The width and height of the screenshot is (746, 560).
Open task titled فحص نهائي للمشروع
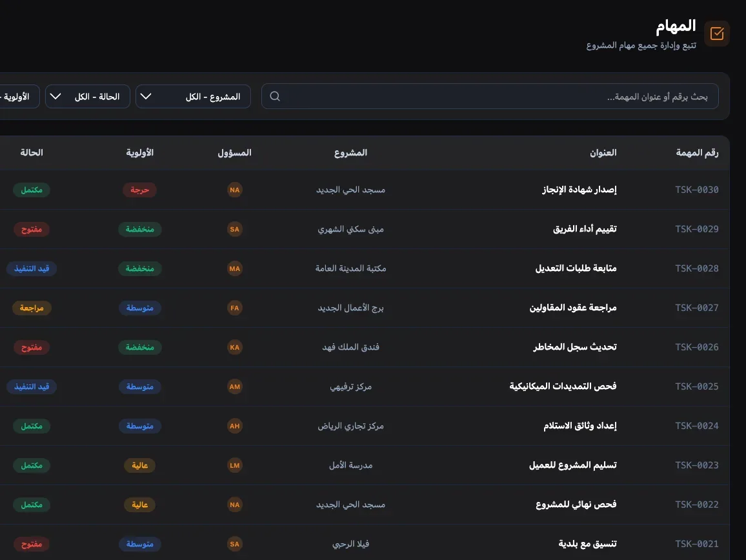coord(576,505)
